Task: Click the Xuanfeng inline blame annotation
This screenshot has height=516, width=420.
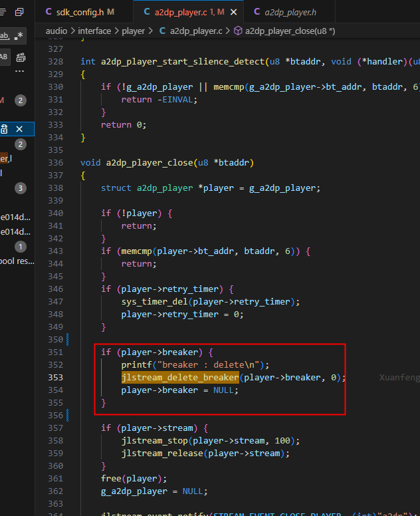Action: (399, 378)
